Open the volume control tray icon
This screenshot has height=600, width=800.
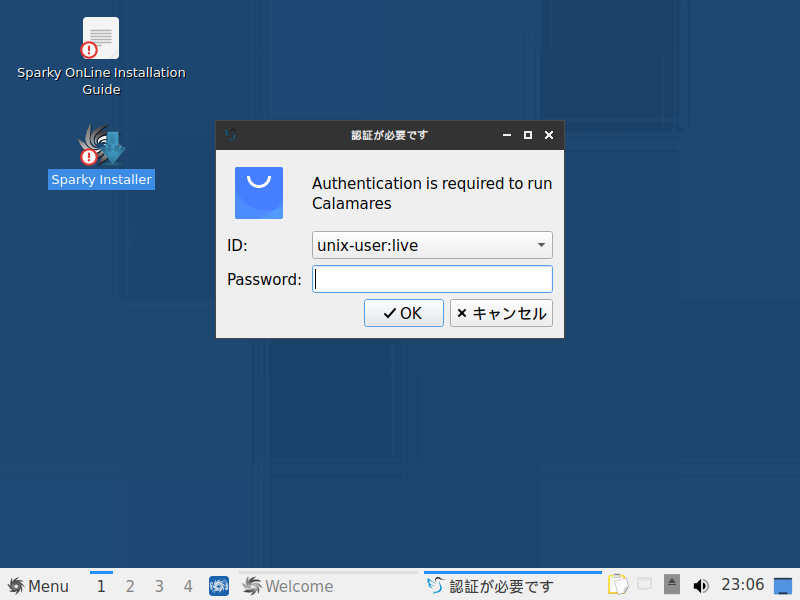coord(701,585)
